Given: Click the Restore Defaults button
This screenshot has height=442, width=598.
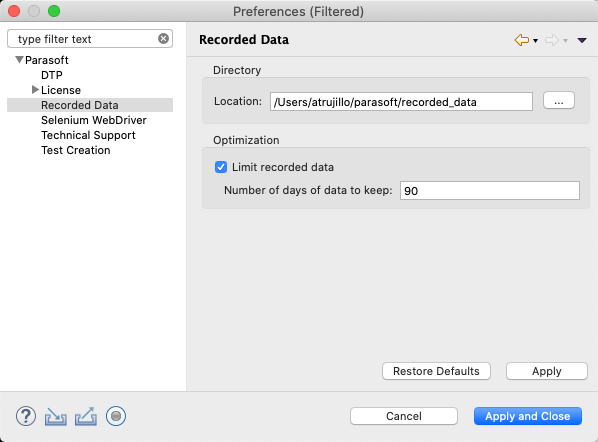Looking at the screenshot, I should pyautogui.click(x=436, y=371).
